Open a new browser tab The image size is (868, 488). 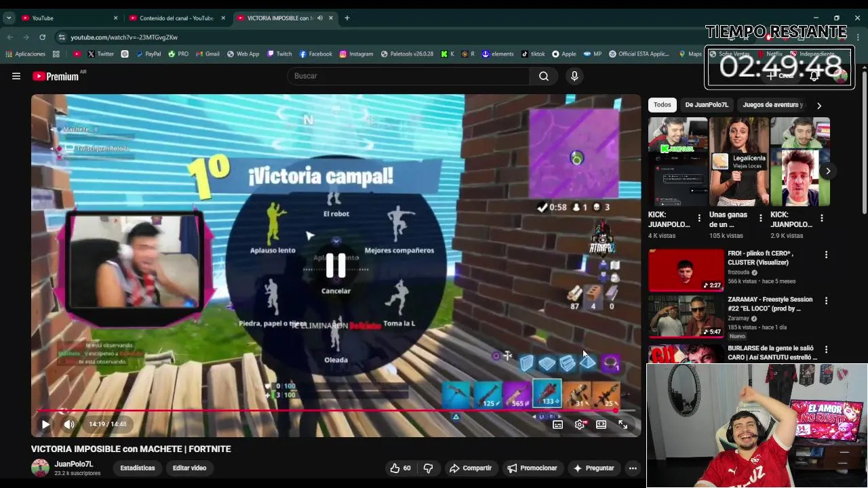point(347,18)
